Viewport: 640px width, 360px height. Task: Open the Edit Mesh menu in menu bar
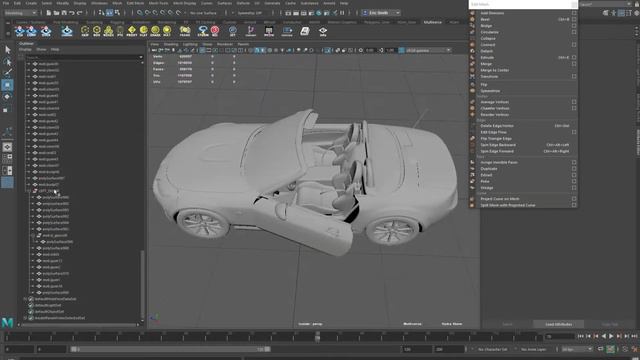point(135,3)
